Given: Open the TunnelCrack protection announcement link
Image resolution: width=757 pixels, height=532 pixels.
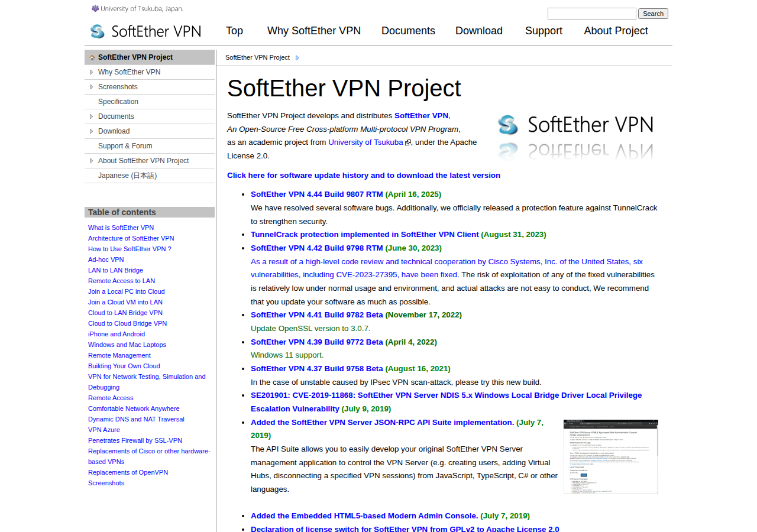Looking at the screenshot, I should [365, 235].
